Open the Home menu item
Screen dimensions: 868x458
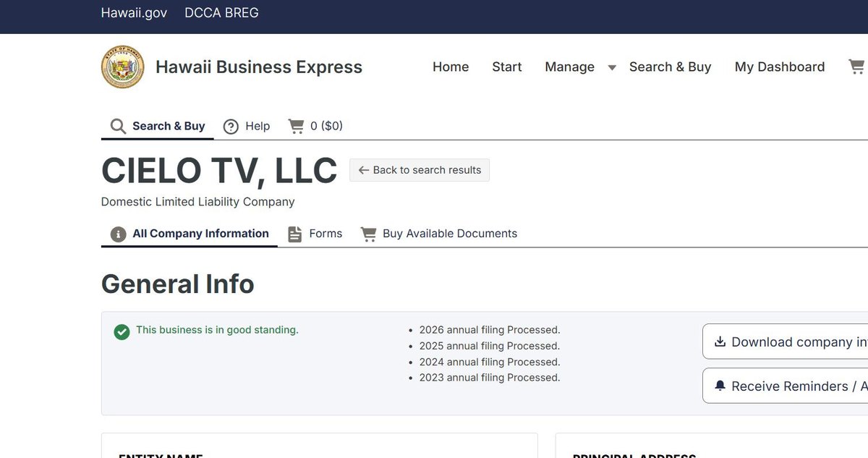point(451,67)
